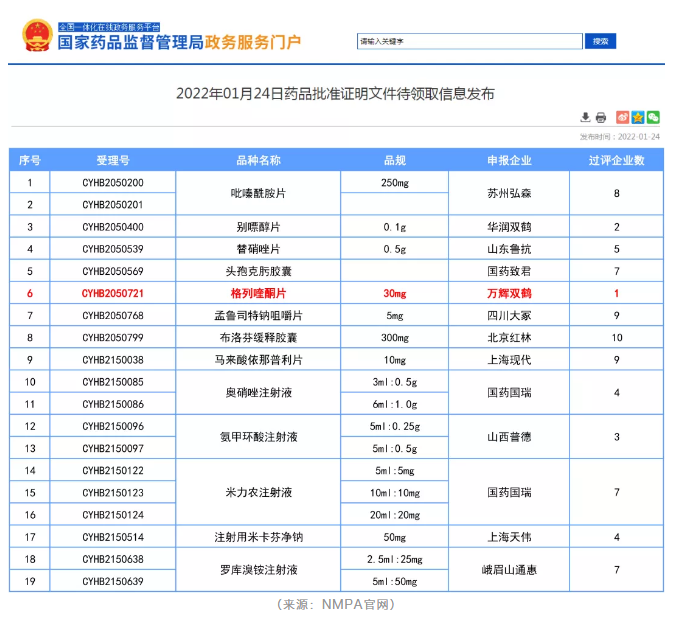The width and height of the screenshot is (677, 624).
Task: Click the blue 搜索 button
Action: pos(600,41)
